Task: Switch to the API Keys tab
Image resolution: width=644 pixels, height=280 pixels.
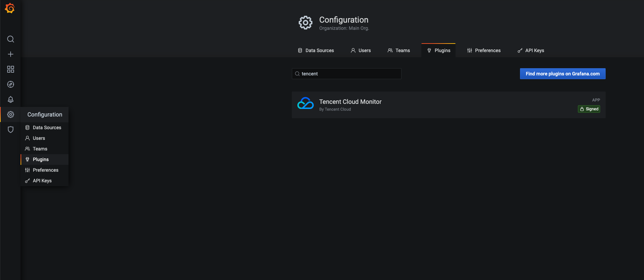Action: coord(531,50)
